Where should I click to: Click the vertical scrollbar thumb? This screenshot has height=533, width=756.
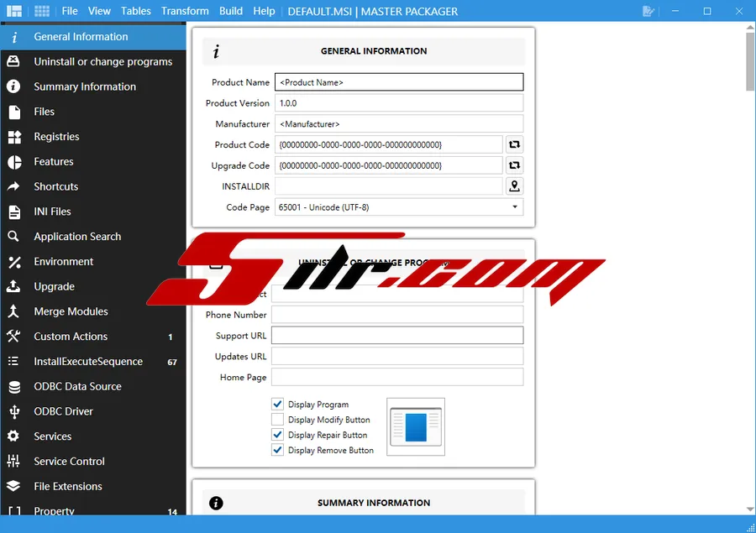point(750,61)
